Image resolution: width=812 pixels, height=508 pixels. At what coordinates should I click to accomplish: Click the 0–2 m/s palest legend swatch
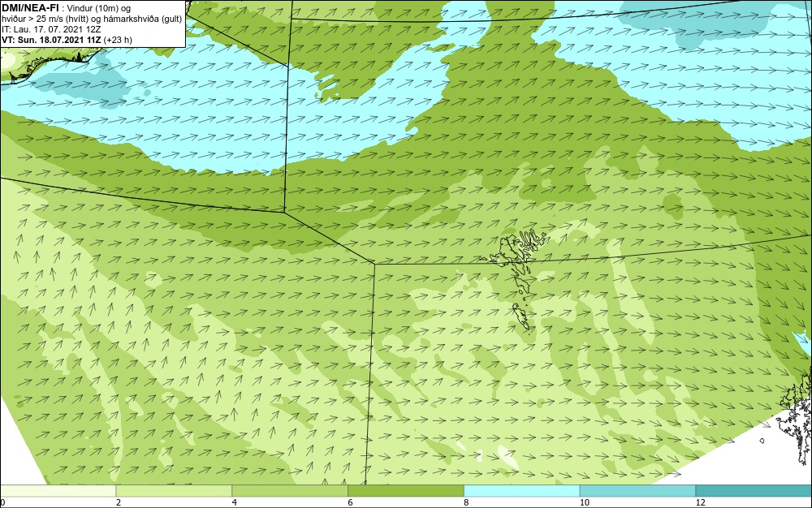pos(58,491)
